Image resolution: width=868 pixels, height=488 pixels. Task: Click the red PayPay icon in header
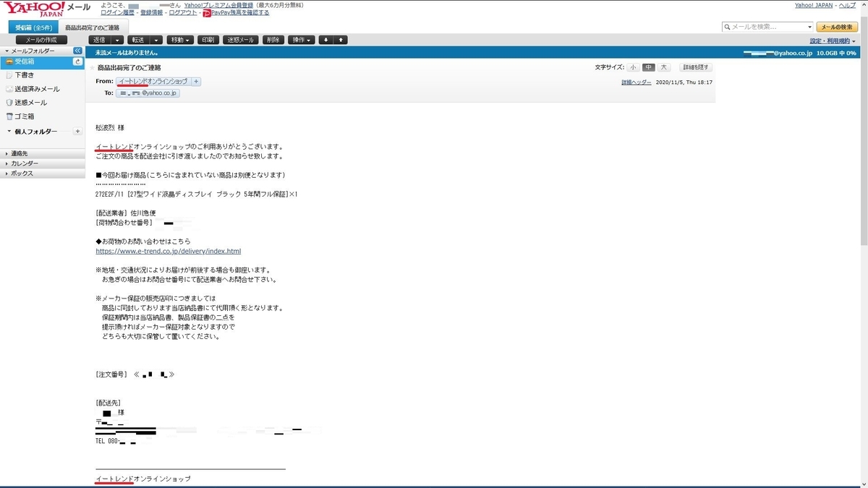coord(207,13)
